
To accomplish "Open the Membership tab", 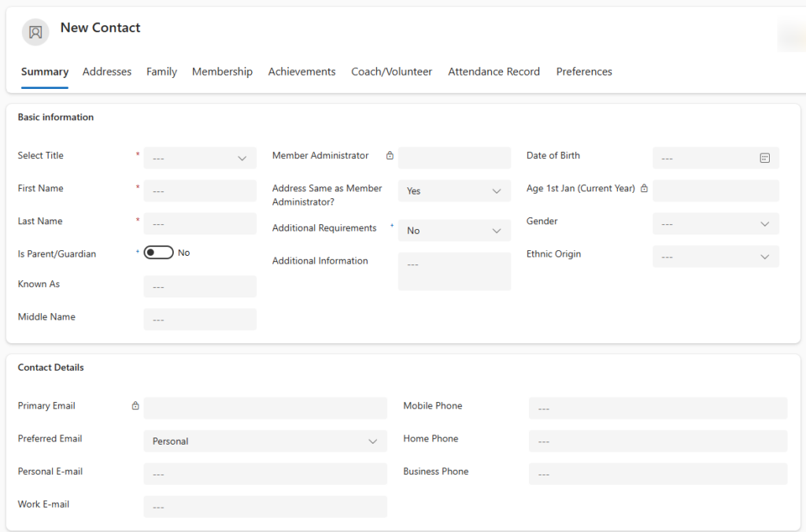I will 222,72.
